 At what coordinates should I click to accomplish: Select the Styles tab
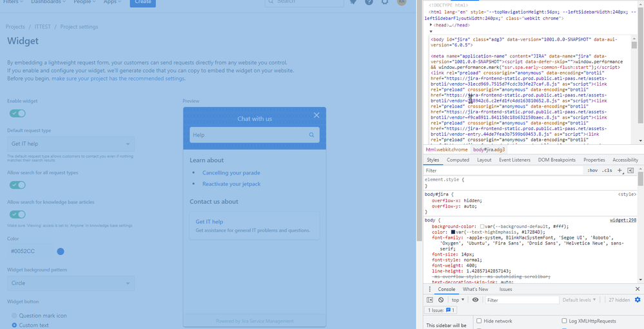[x=433, y=160]
